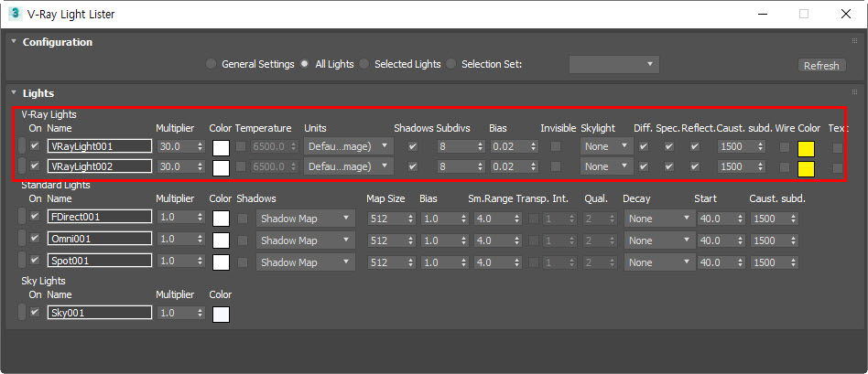The image size is (868, 374).
Task: Toggle On checkbox for Spot001
Action: point(36,260)
